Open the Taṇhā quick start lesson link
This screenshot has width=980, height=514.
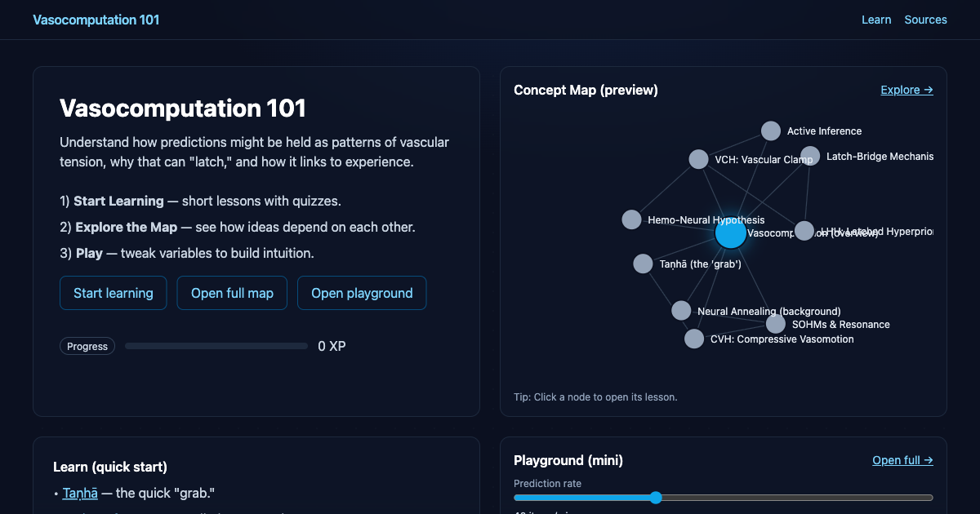[79, 493]
